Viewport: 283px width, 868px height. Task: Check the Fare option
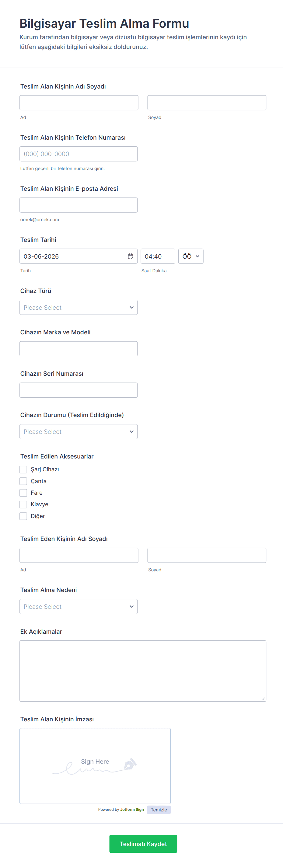coord(23,493)
